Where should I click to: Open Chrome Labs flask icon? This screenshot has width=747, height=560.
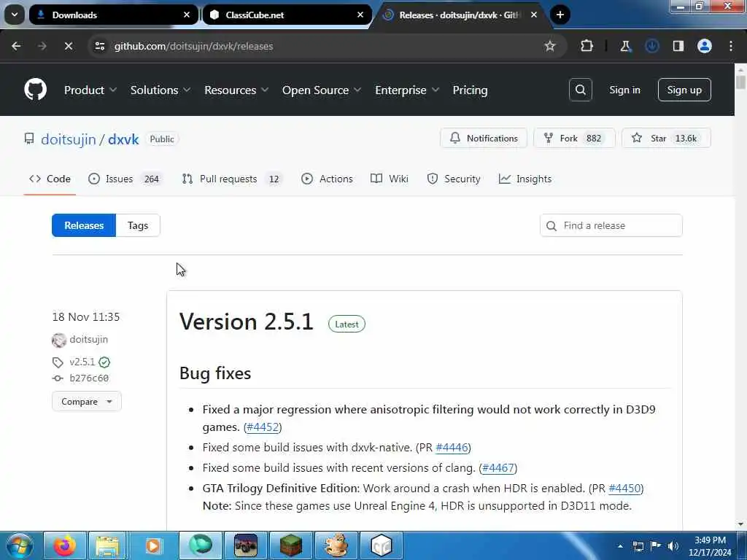coord(625,46)
